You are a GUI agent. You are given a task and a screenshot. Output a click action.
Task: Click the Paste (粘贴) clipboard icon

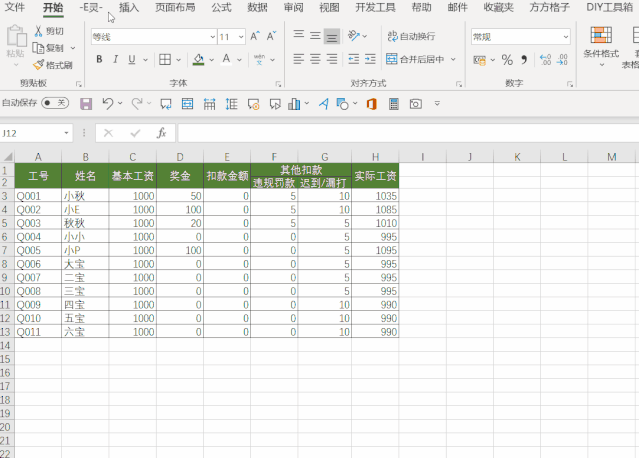tap(16, 36)
